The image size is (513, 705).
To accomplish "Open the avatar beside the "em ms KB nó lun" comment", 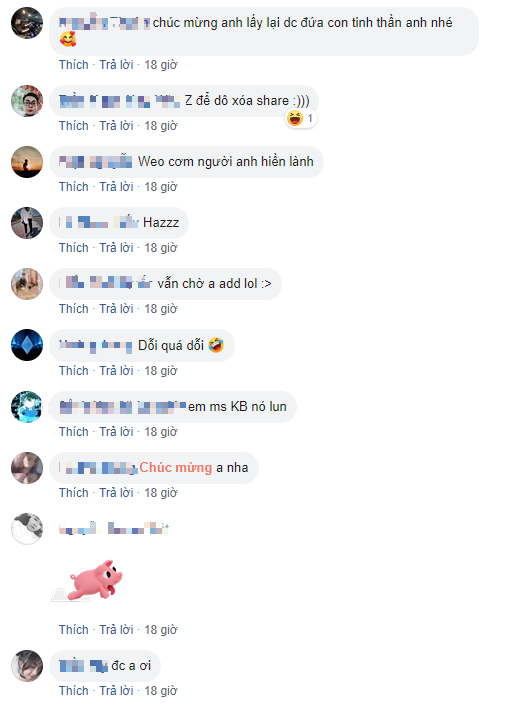I will point(27,406).
